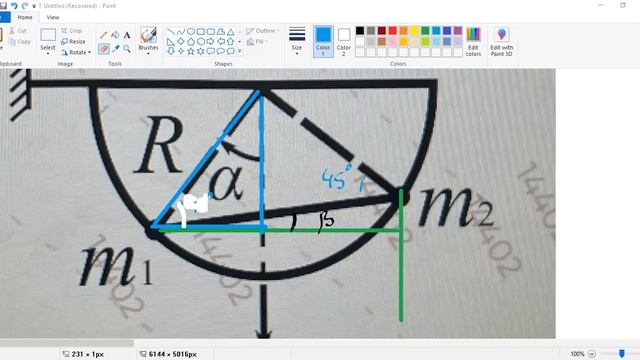
Task: Pick the Up arrow shape
Action: pyautogui.click(x=231, y=41)
